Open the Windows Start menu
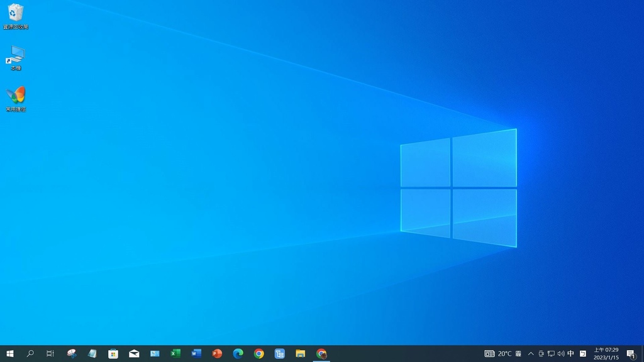Screen dimensions: 644x362 tap(10, 353)
